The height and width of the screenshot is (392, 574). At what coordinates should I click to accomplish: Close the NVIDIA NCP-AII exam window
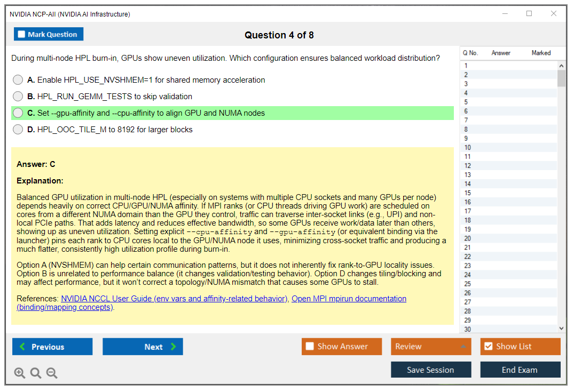(554, 14)
